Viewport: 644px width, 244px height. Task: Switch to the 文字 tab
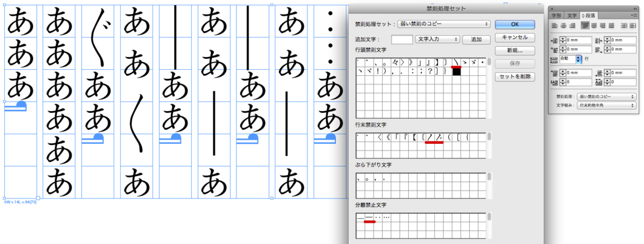(x=572, y=16)
